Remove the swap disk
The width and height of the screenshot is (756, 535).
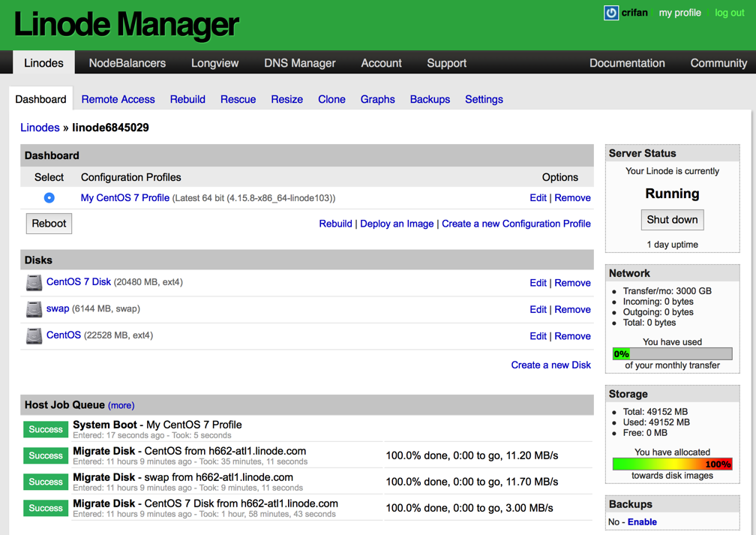[572, 309]
